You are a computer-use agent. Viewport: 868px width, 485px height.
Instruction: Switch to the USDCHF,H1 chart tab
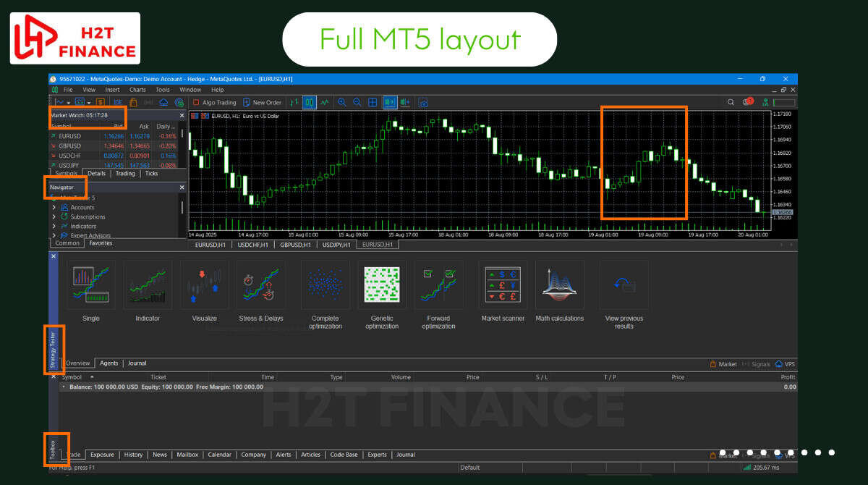tap(252, 245)
